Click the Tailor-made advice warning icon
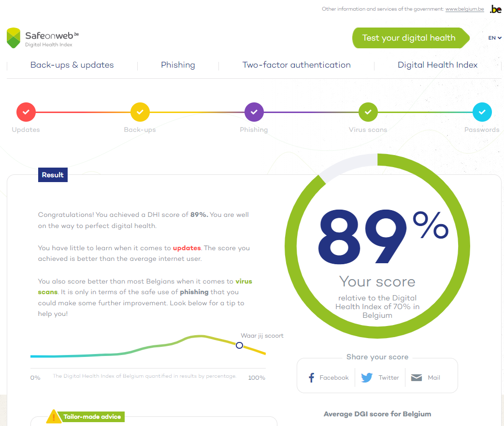The height and width of the screenshot is (426, 504). click(54, 417)
